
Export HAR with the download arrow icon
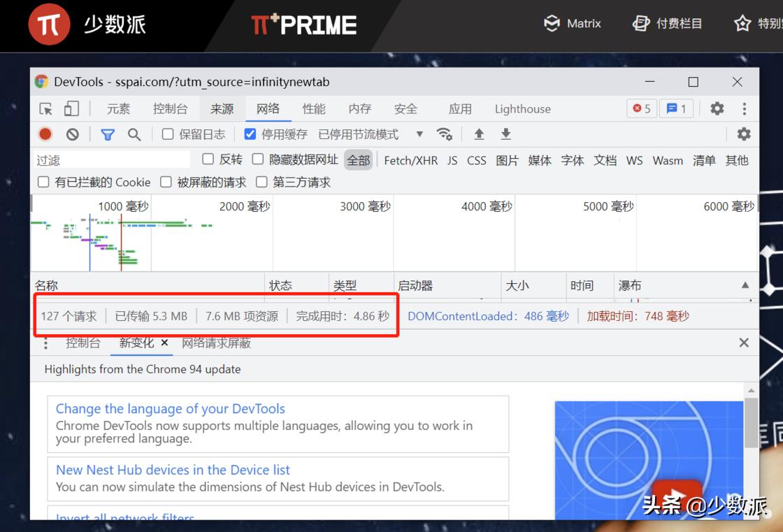505,134
